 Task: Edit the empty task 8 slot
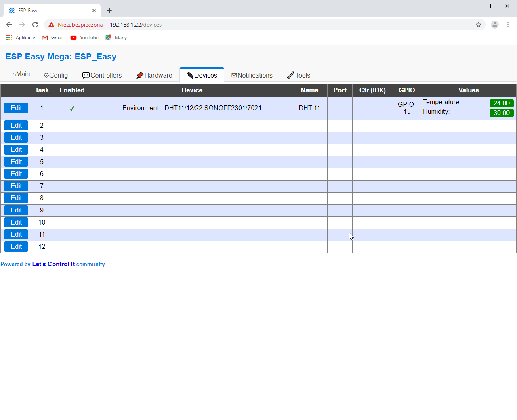[16, 198]
